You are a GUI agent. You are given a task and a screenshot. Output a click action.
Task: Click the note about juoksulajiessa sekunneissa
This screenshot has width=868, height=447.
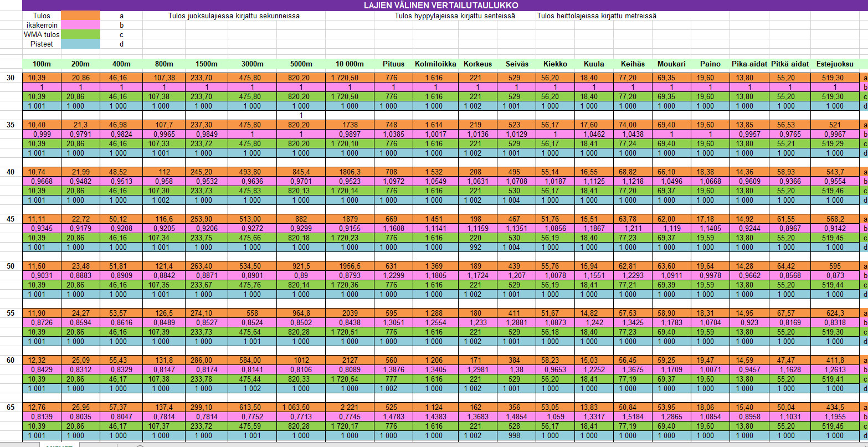point(234,16)
